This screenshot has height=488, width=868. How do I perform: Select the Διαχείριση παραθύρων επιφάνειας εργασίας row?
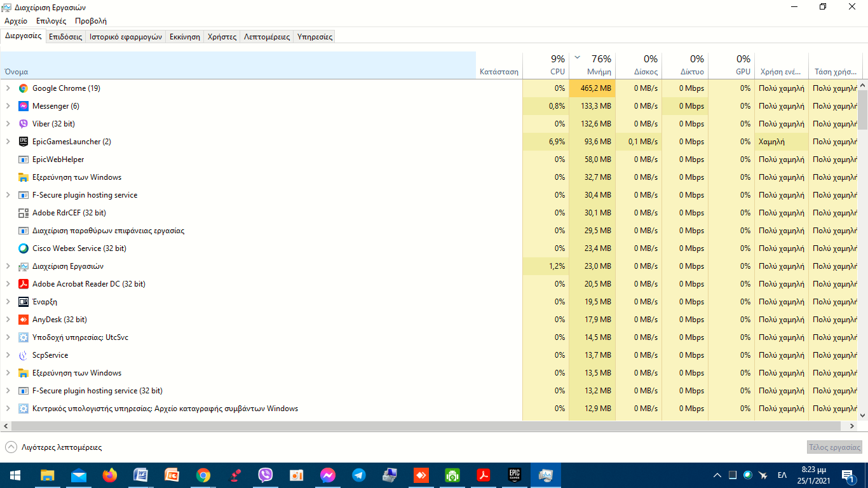[429, 231]
